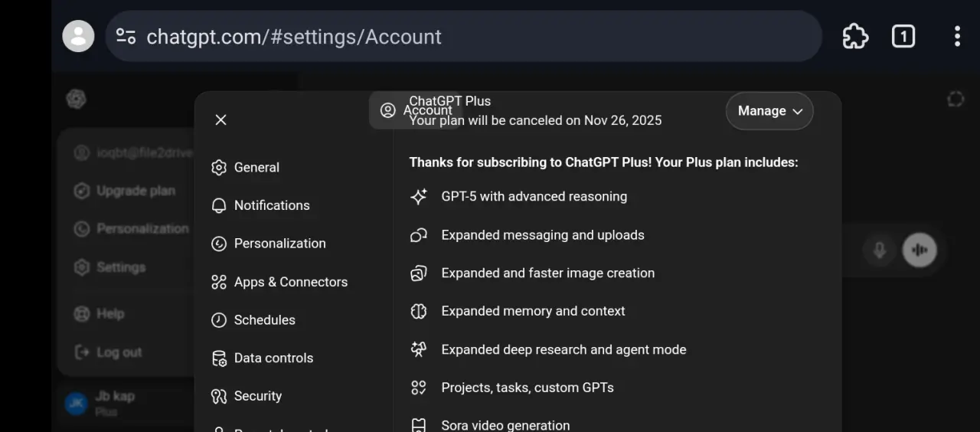The image size is (980, 432).
Task: Start voice mode with the waveform icon
Action: (x=920, y=250)
